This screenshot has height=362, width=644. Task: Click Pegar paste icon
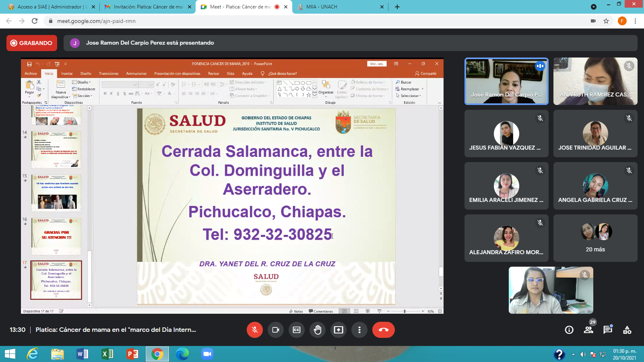pos(29,84)
